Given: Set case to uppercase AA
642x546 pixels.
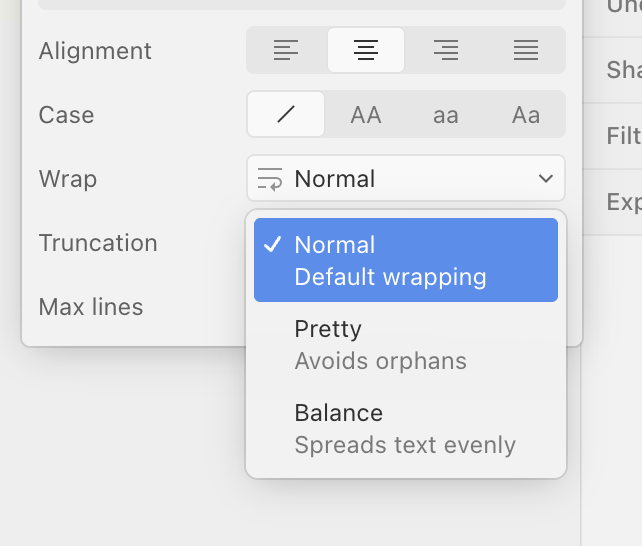Looking at the screenshot, I should coord(366,114).
